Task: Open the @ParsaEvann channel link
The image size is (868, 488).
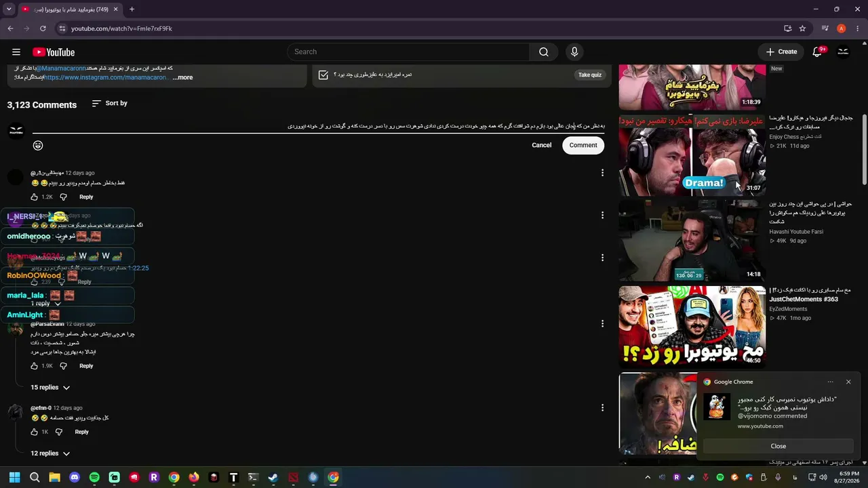Action: click(x=47, y=324)
